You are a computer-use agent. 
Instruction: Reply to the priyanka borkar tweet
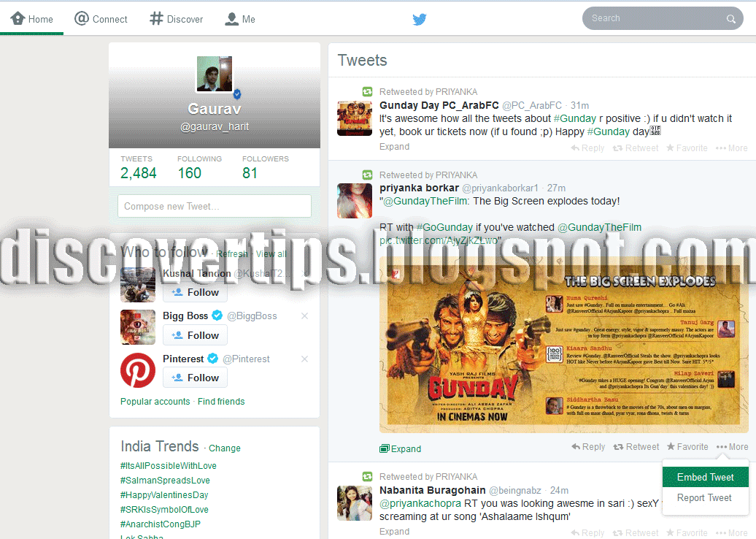[x=587, y=447]
